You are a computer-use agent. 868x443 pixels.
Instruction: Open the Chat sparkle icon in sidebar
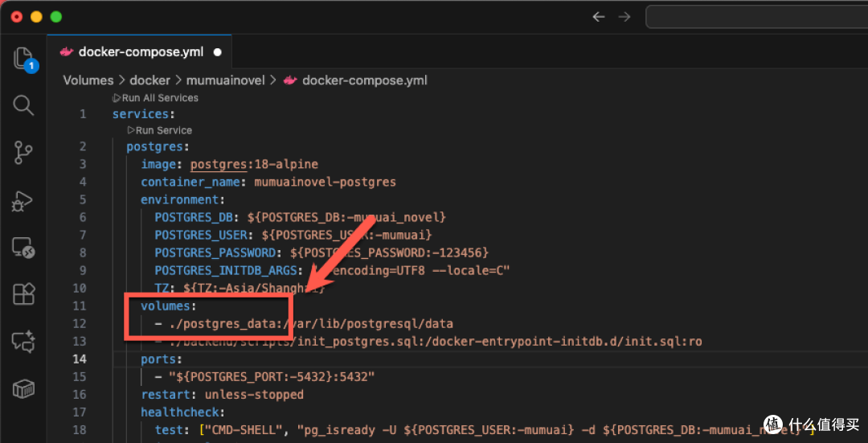(x=24, y=343)
